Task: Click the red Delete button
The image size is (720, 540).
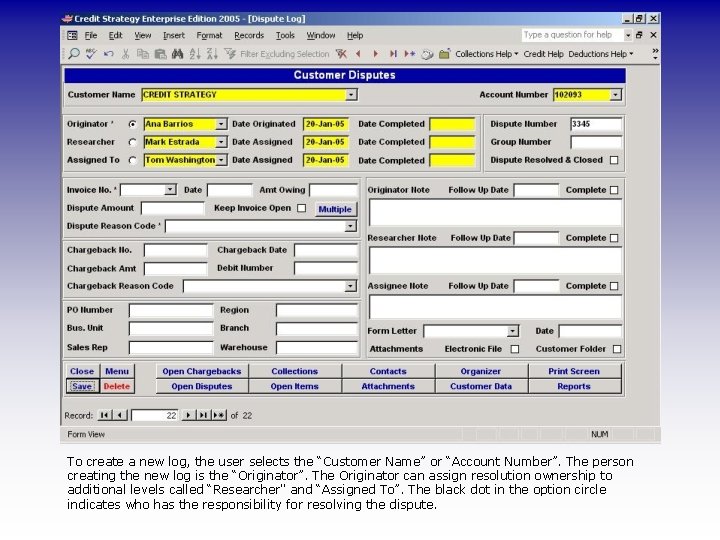Action: 117,386
